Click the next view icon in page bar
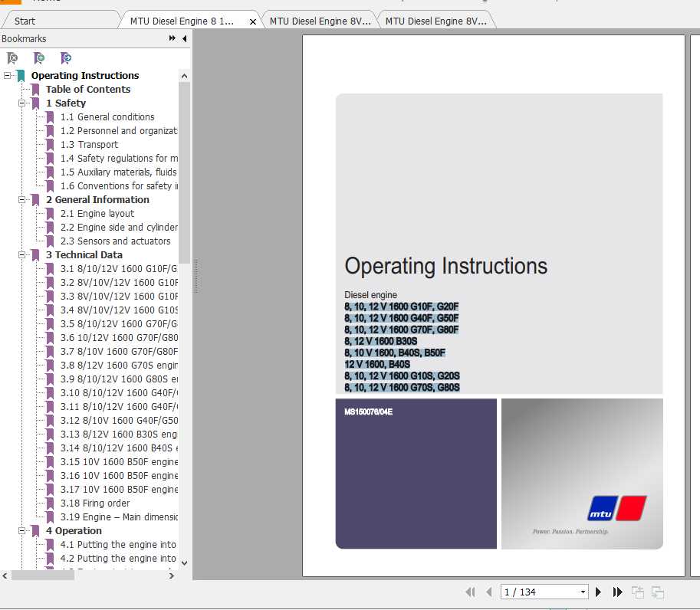The width and height of the screenshot is (700, 610). tap(658, 592)
